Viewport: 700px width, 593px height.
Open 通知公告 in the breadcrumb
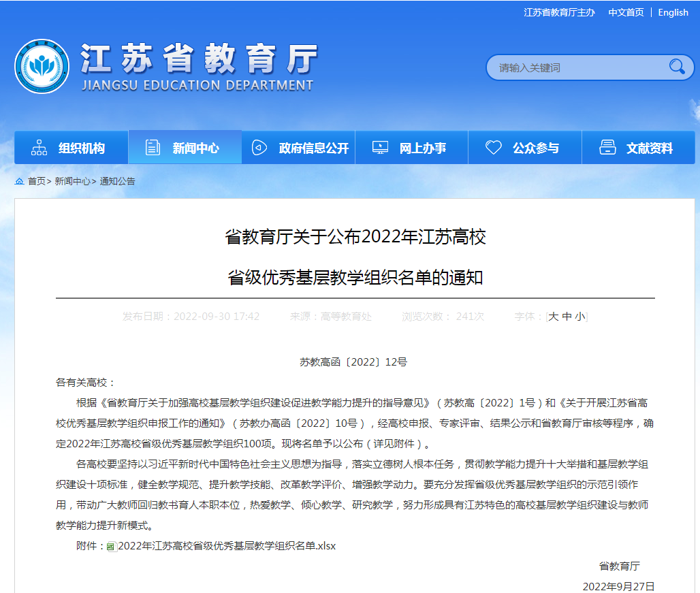(117, 181)
